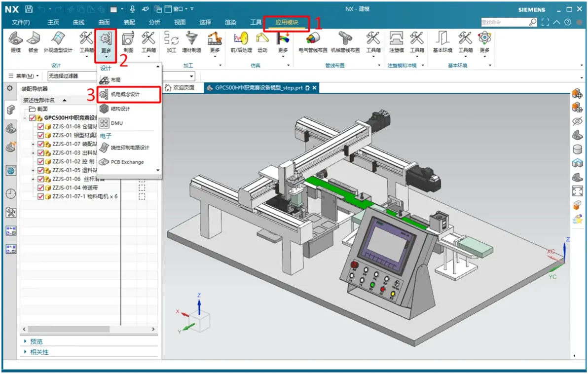Viewport: 588px width, 374px height.
Task: Uncheck ZZJS-01-04 传送带 component checkbox
Action: 40,187
